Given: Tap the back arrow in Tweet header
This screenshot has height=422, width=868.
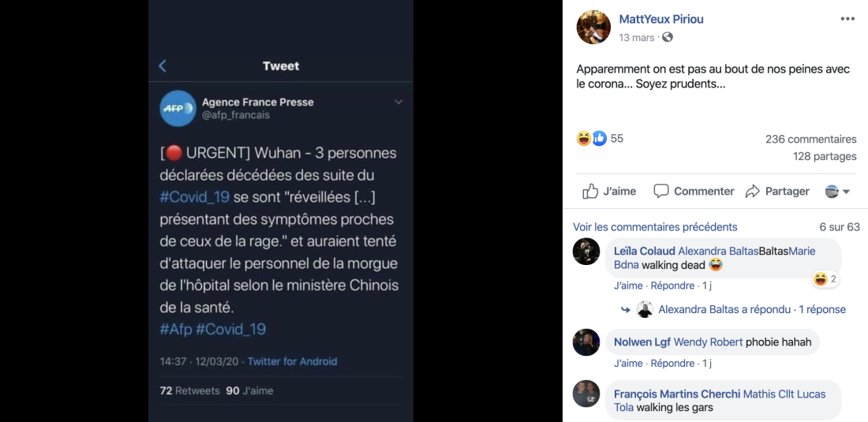Looking at the screenshot, I should [163, 66].
